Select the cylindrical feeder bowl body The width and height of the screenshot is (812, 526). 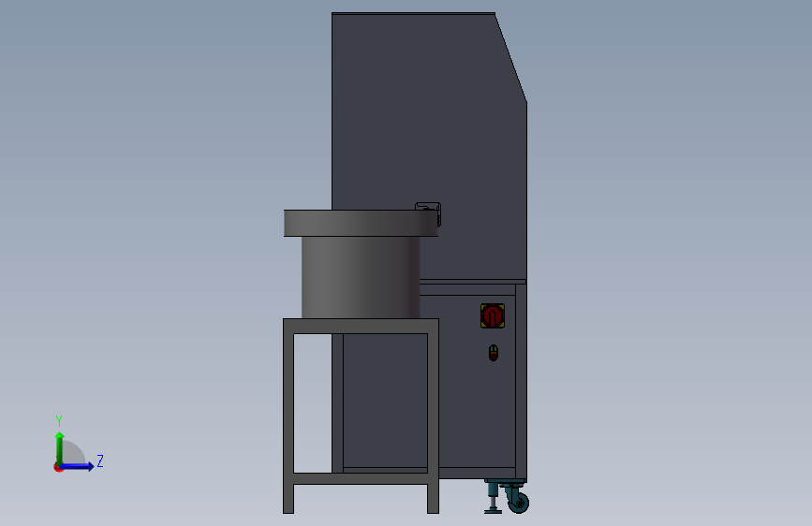click(361, 277)
